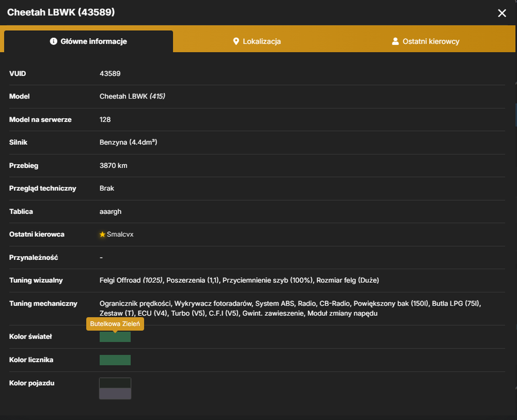Click the Kolor pojazdu two-tone swatch
The width and height of the screenshot is (517, 420).
pyautogui.click(x=115, y=388)
